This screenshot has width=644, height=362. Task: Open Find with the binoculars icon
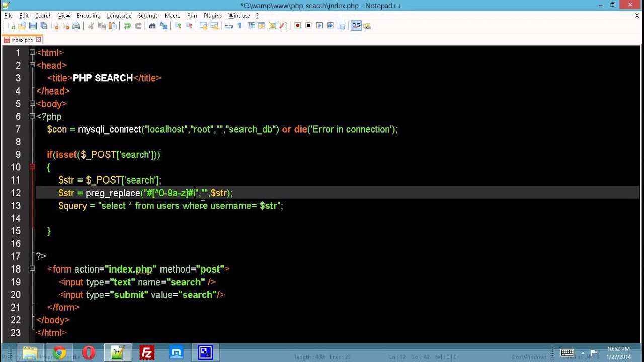(x=152, y=26)
